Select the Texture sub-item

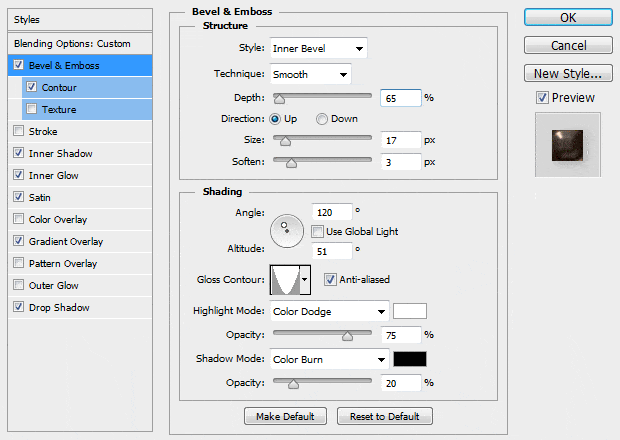(59, 109)
